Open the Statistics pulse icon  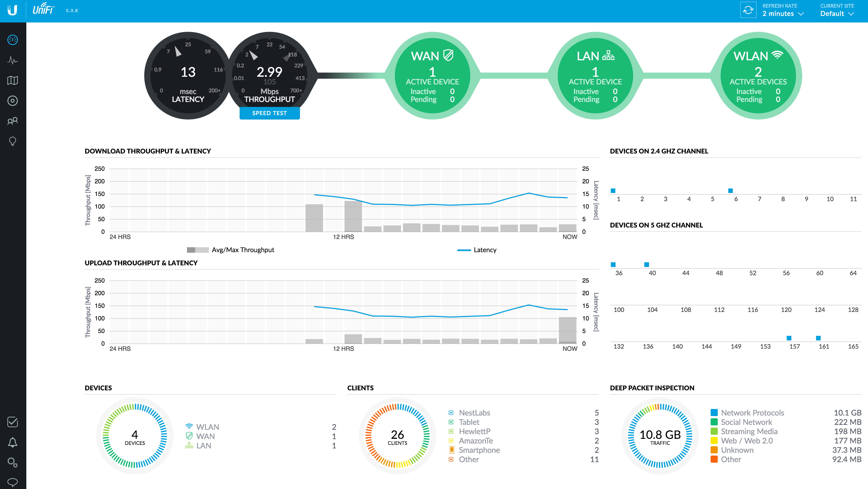12,60
